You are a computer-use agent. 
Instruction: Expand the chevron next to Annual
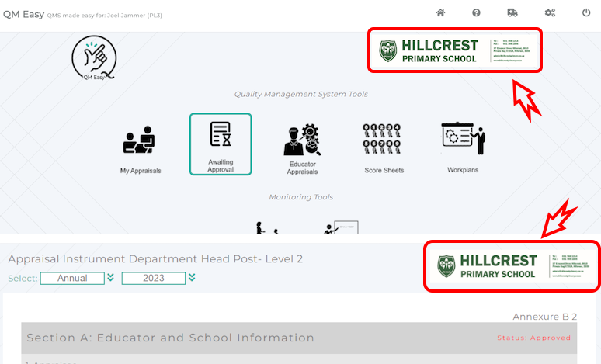pyautogui.click(x=111, y=278)
